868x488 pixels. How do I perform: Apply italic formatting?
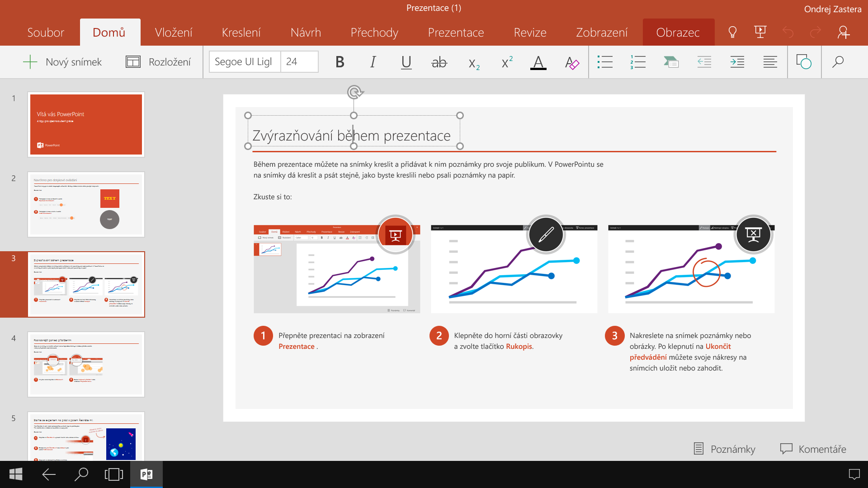click(x=372, y=62)
